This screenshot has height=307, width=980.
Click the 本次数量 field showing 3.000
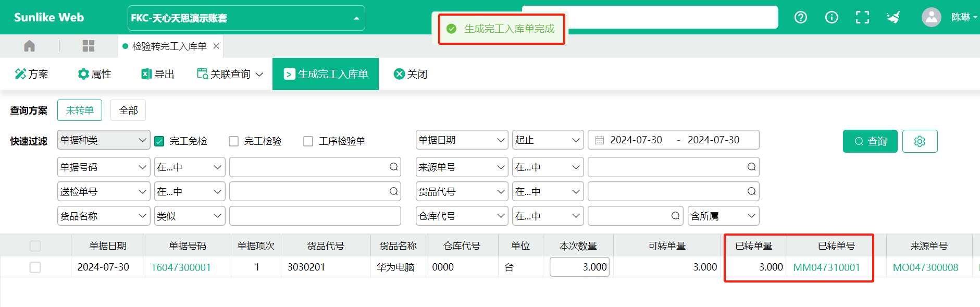(579, 267)
